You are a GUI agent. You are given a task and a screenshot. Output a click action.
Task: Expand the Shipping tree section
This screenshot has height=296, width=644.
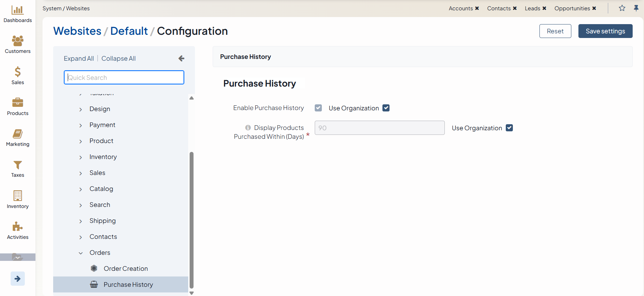(x=81, y=221)
